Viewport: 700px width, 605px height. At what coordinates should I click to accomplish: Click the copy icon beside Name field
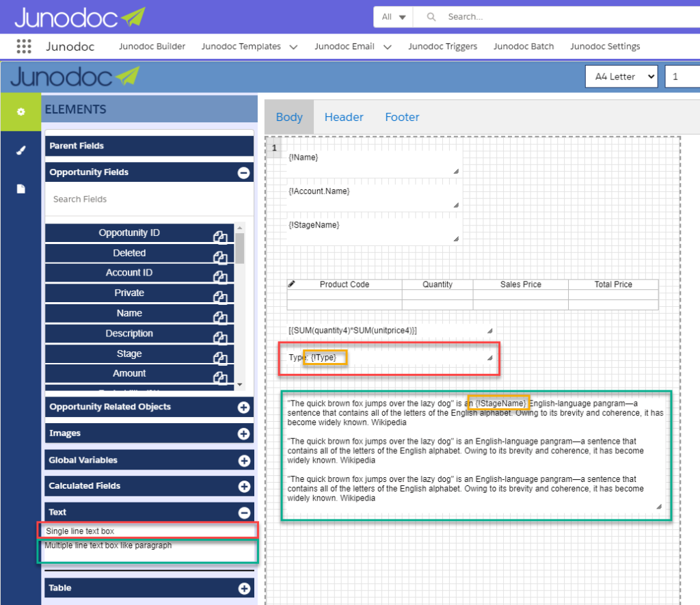pos(220,317)
